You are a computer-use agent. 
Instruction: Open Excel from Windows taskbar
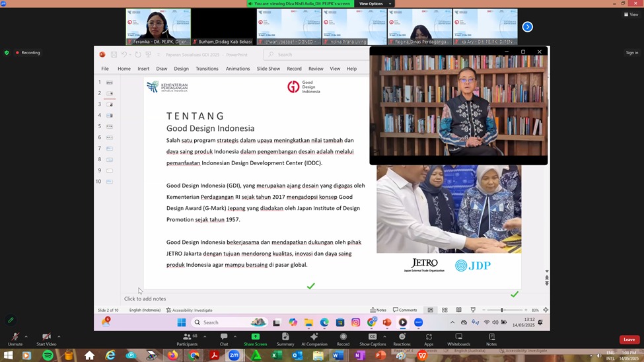click(x=276, y=355)
